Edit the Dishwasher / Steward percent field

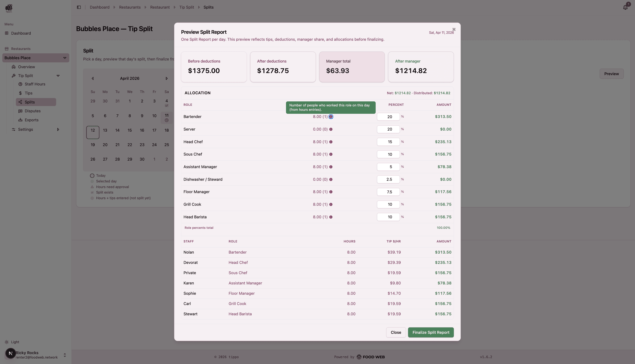coord(388,179)
